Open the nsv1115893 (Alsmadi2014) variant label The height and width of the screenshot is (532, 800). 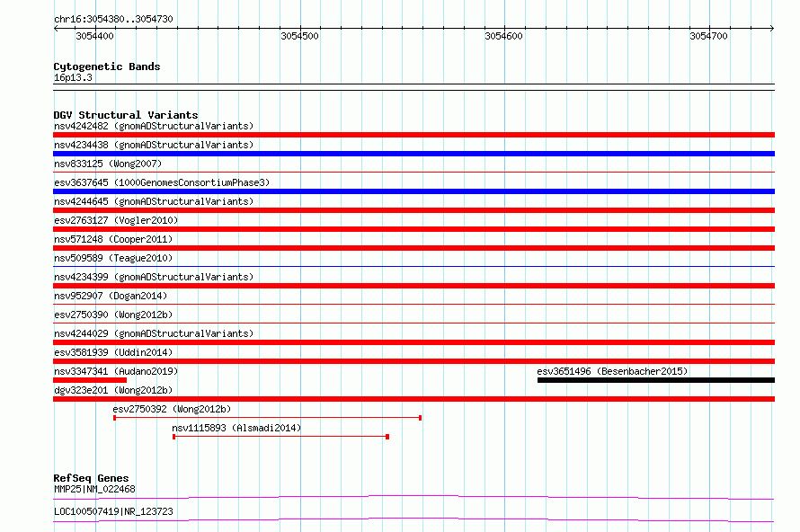pos(236,428)
